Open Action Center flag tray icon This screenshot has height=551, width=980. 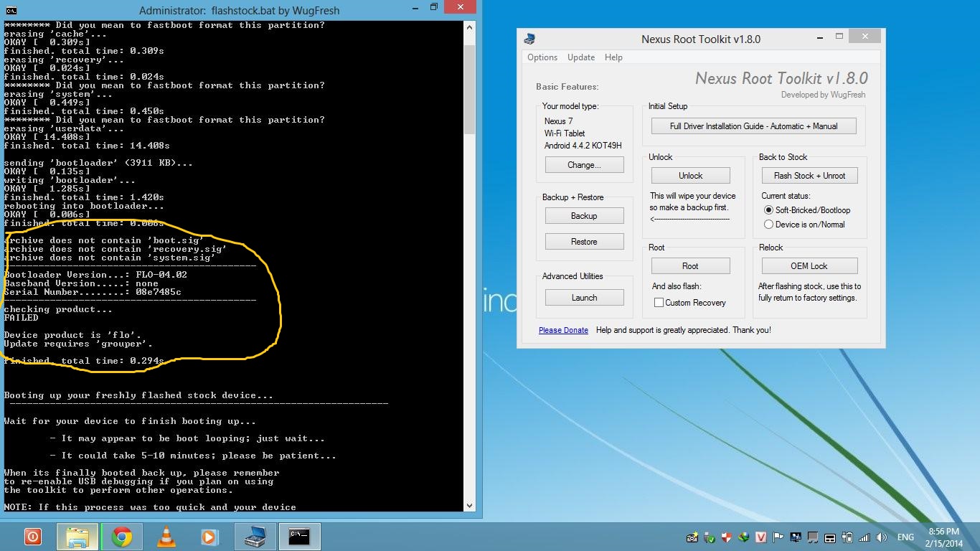778,537
